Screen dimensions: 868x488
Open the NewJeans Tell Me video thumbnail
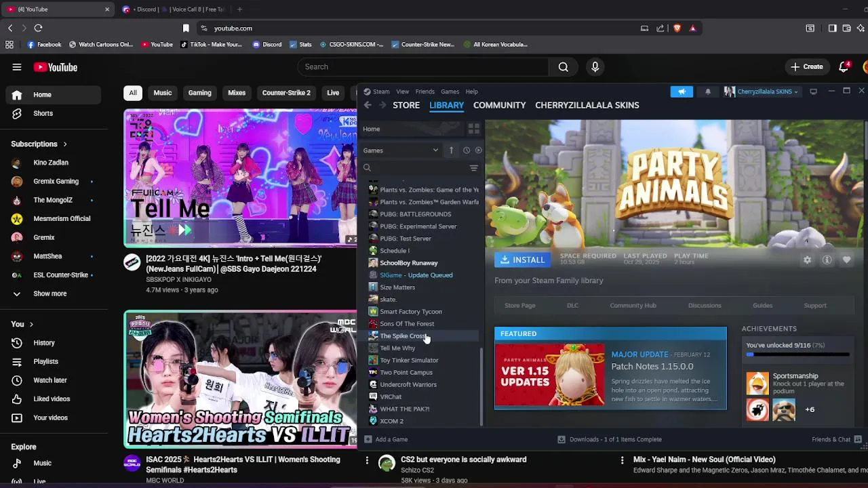point(240,178)
